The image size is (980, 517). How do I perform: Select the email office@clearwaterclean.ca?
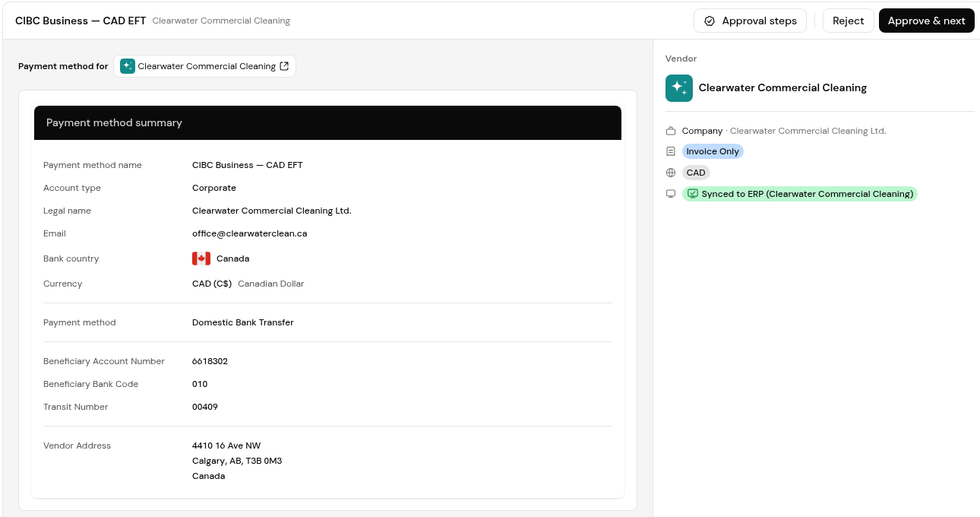point(249,233)
